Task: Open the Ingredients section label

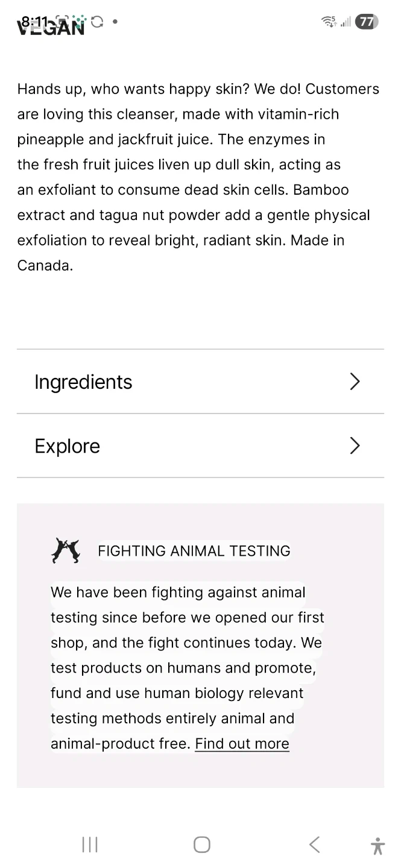Action: click(83, 382)
